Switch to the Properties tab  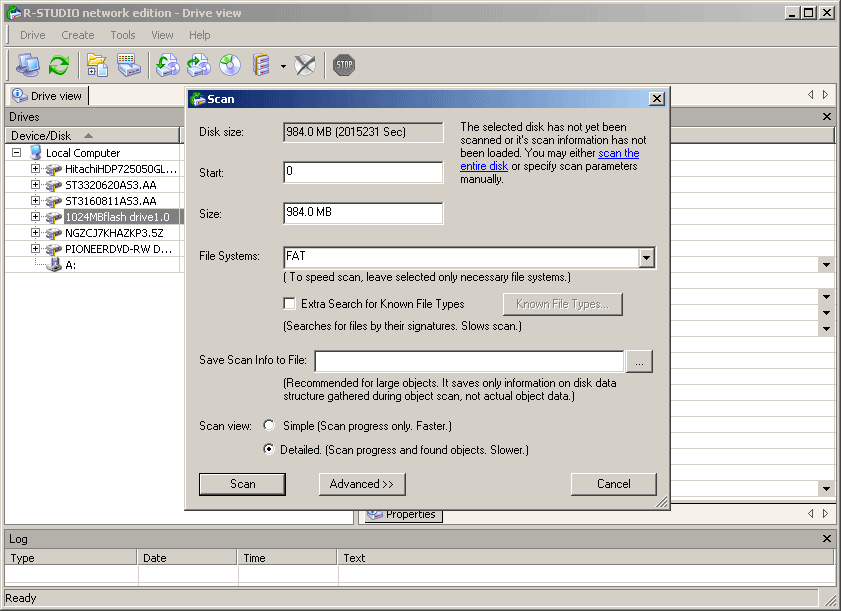404,514
